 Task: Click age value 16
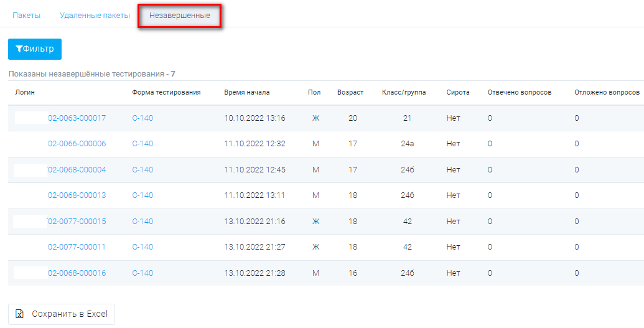[x=353, y=273]
